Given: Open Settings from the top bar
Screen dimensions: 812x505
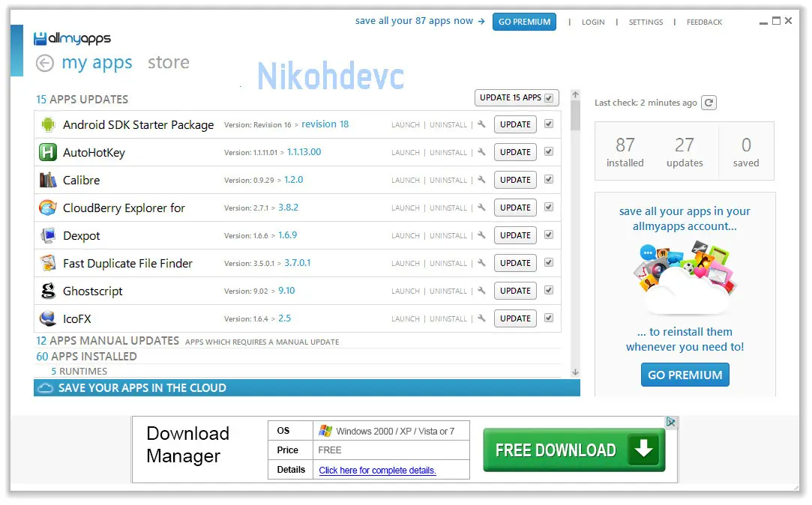Looking at the screenshot, I should click(646, 22).
